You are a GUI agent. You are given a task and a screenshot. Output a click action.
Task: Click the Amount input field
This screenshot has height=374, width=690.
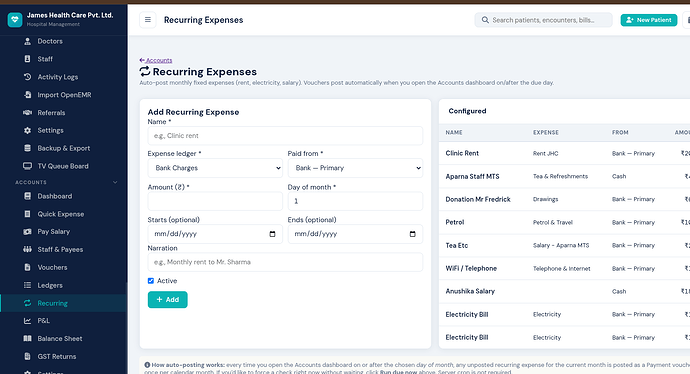pos(215,201)
